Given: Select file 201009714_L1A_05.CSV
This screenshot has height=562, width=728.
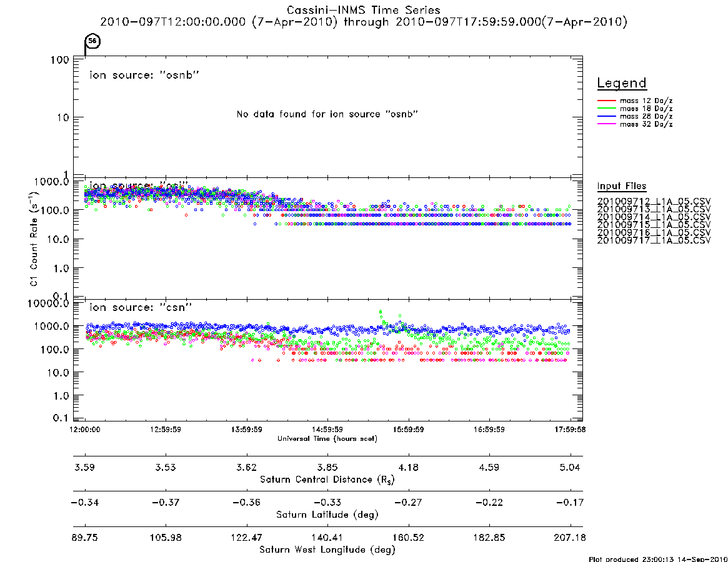Looking at the screenshot, I should point(654,217).
